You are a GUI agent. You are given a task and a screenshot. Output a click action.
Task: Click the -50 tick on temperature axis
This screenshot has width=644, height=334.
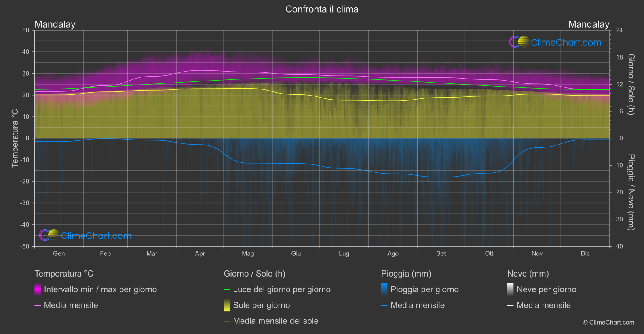(x=25, y=246)
